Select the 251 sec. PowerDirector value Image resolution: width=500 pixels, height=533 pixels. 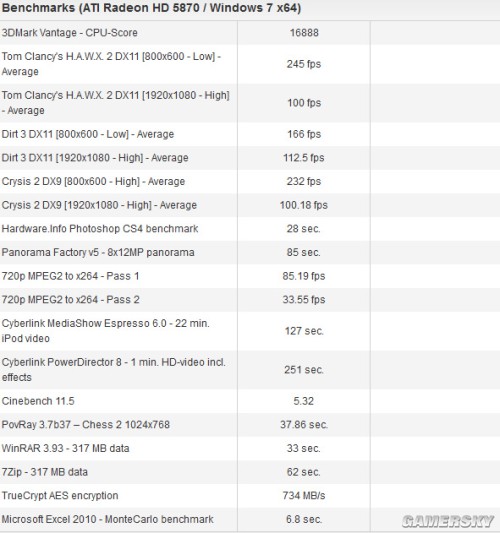pos(304,369)
